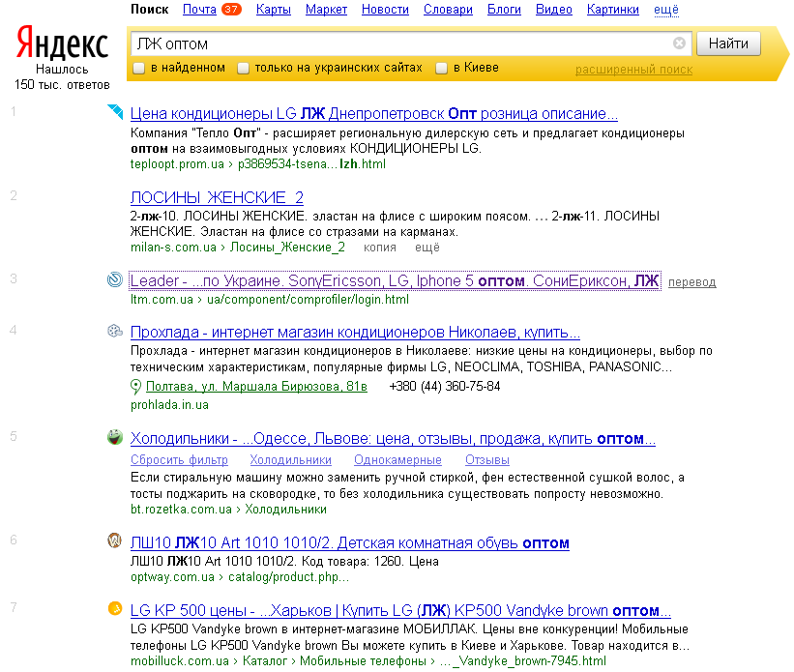Click the 'Холодильники' sitelink under the rozetka result
The width and height of the screenshot is (794, 672).
pos(291,460)
